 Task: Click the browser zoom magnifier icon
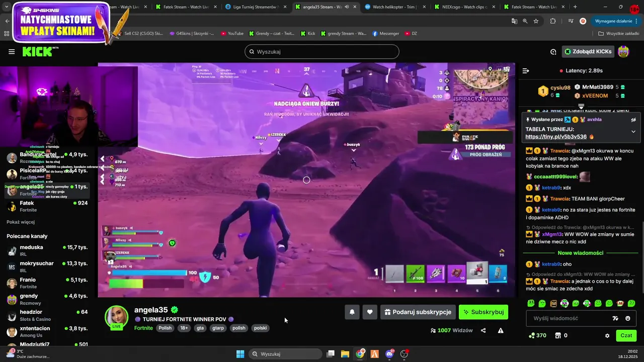[x=525, y=21]
